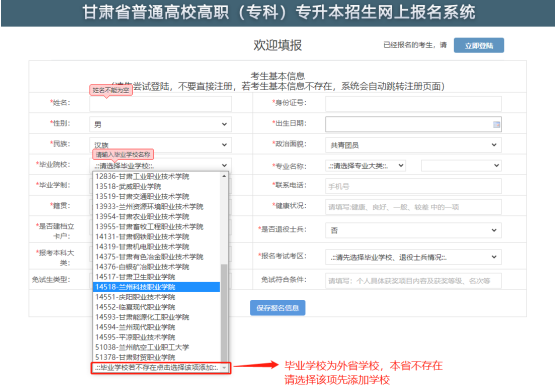Choose 14319-甘肃机电职业技术学院 from list

[x=156, y=247]
